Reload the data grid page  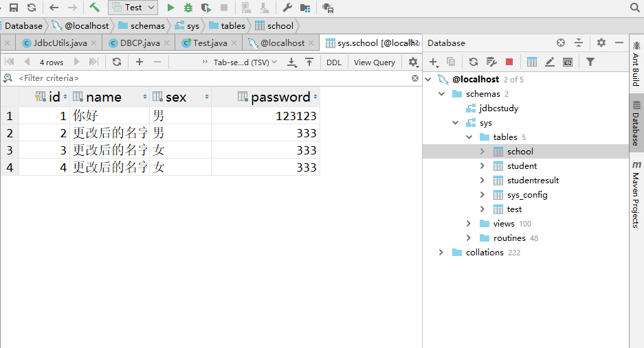(117, 62)
